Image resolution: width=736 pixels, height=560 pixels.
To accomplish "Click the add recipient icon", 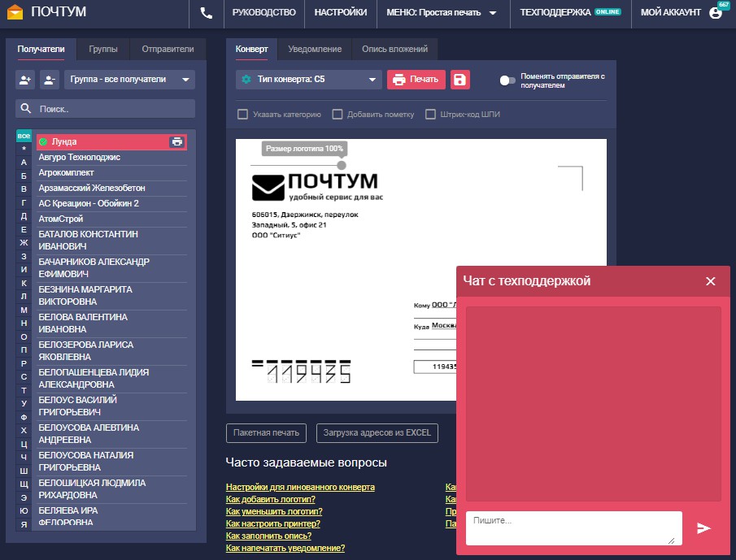I will [25, 80].
